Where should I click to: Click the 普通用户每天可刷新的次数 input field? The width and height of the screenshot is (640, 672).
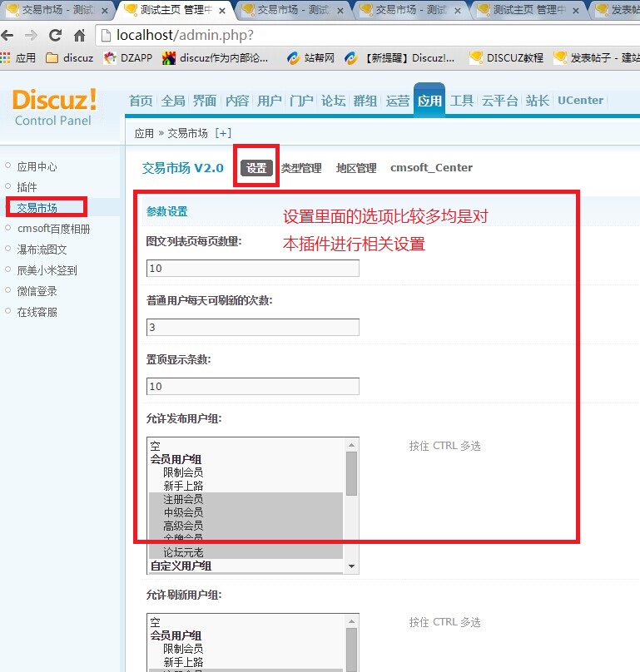253,328
